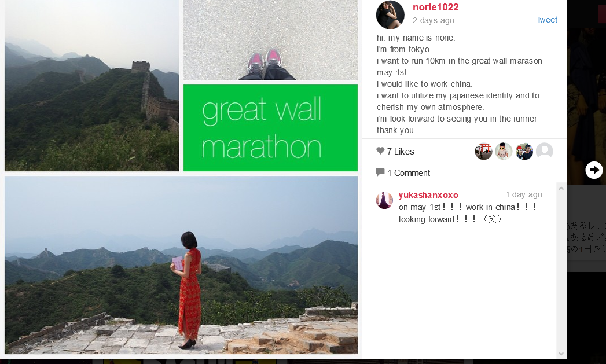This screenshot has width=606, height=364.
Task: Open yukashanxoxo commenter avatar
Action: point(384,200)
